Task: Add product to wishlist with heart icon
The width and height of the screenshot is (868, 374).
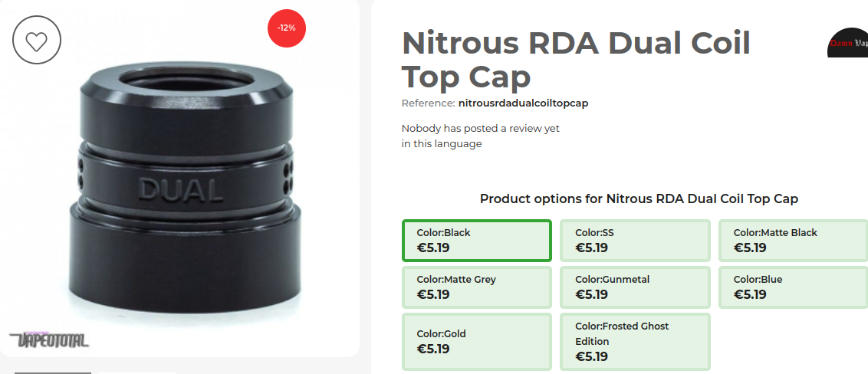Action: point(36,40)
